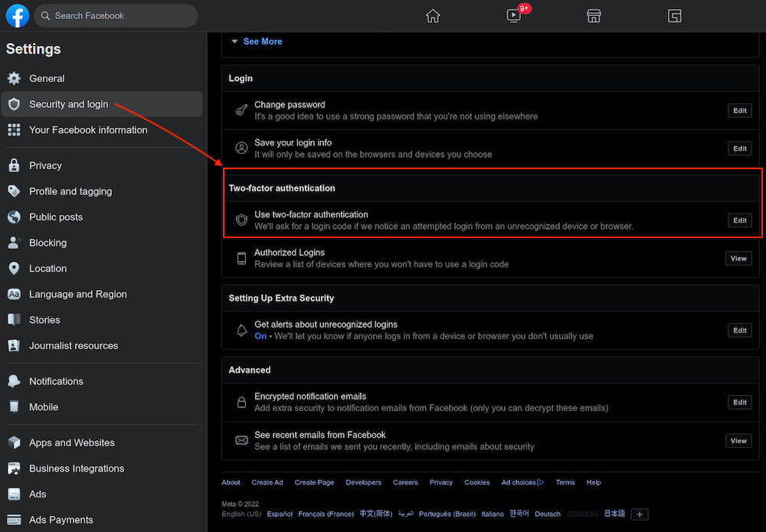
Task: Add more languages with plus button
Action: [x=640, y=514]
